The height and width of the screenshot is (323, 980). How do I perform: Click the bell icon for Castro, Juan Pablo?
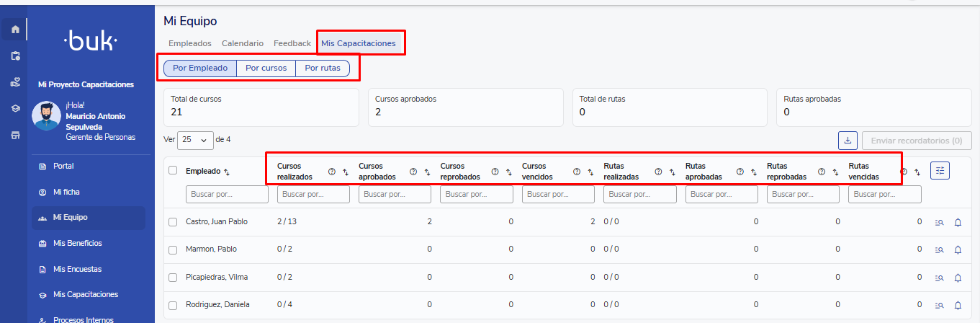pos(958,222)
